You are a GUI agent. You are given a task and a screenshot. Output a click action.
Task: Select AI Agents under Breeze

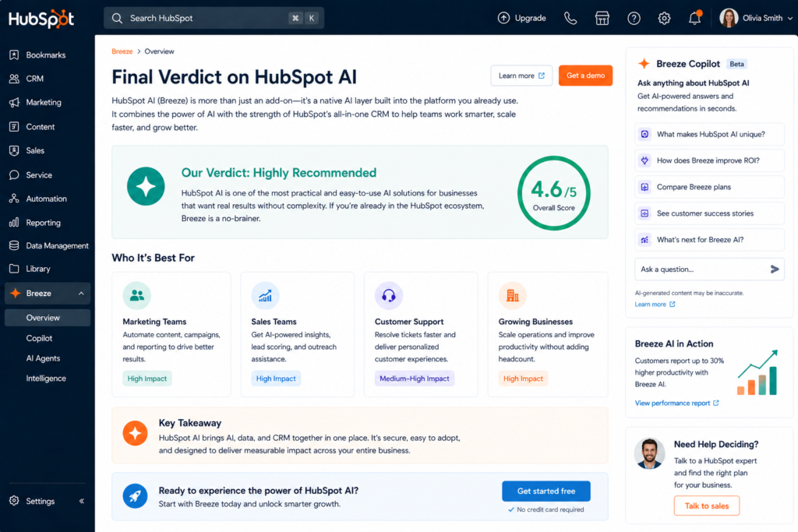44,358
